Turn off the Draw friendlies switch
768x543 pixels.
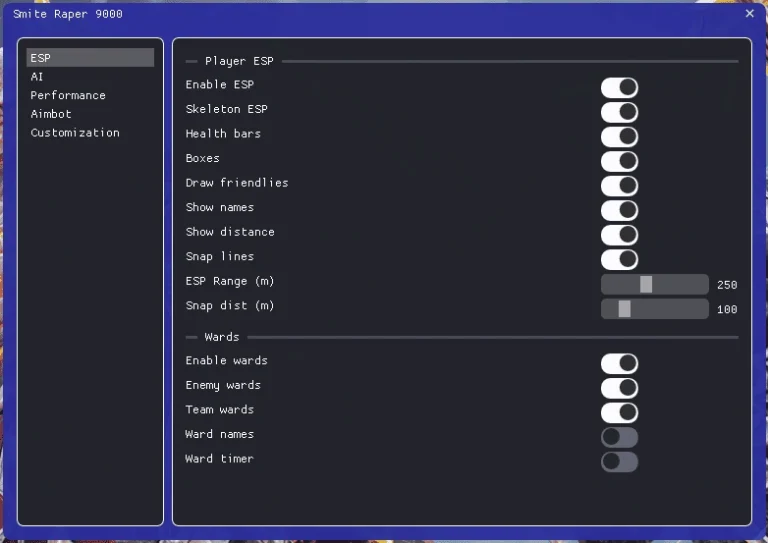[x=620, y=186]
